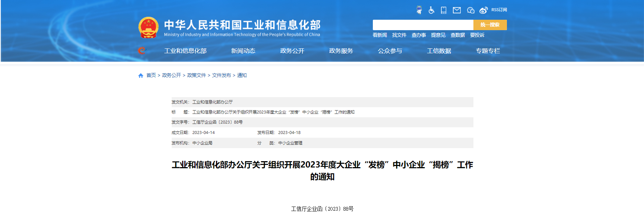Screen dimensions: 644x217
Task: Select the 政务公开 navigation item
Action: point(292,51)
